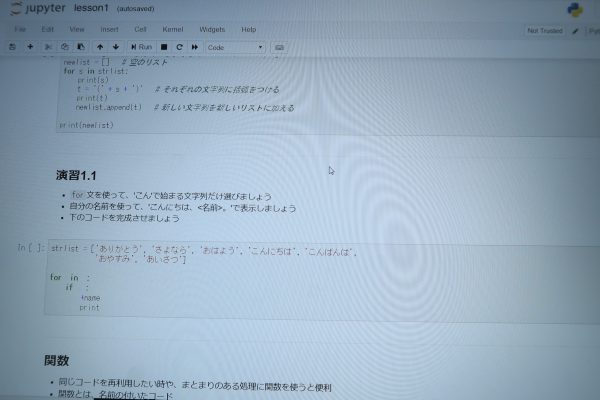
Task: Open the Kernel menu
Action: tap(173, 29)
